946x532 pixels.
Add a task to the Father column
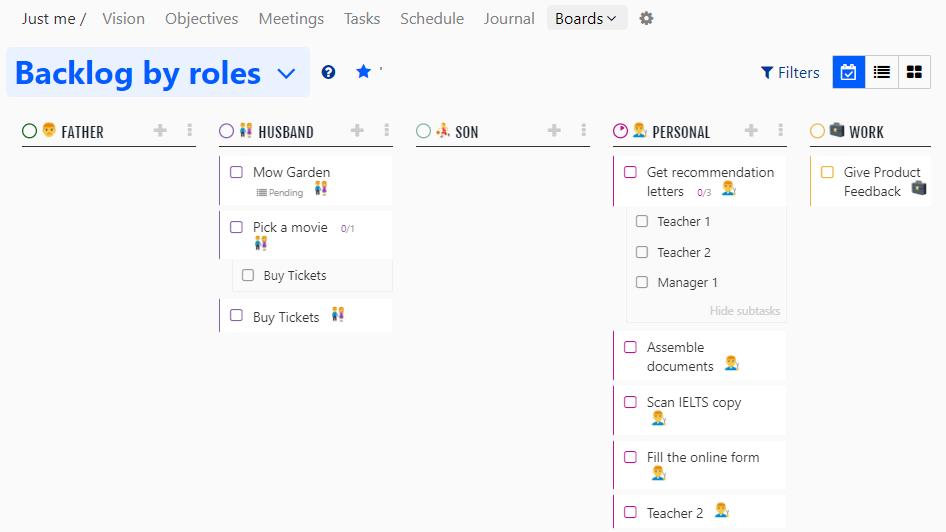click(160, 131)
